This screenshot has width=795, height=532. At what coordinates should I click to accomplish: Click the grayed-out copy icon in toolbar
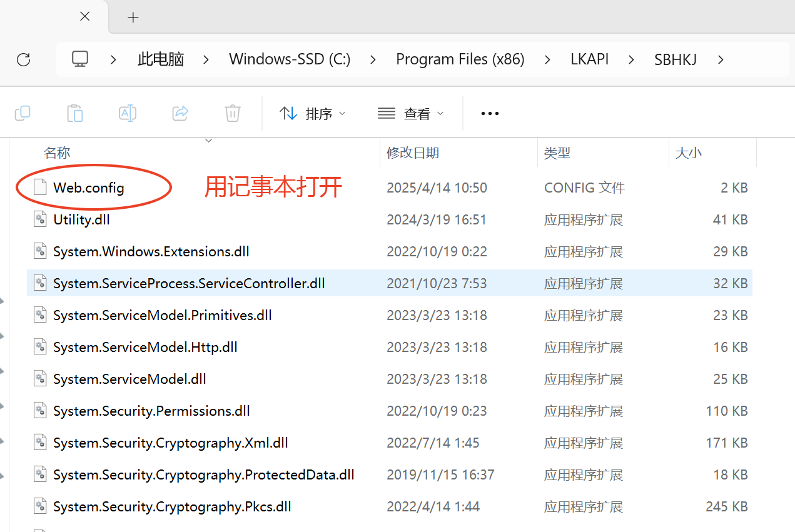23,113
